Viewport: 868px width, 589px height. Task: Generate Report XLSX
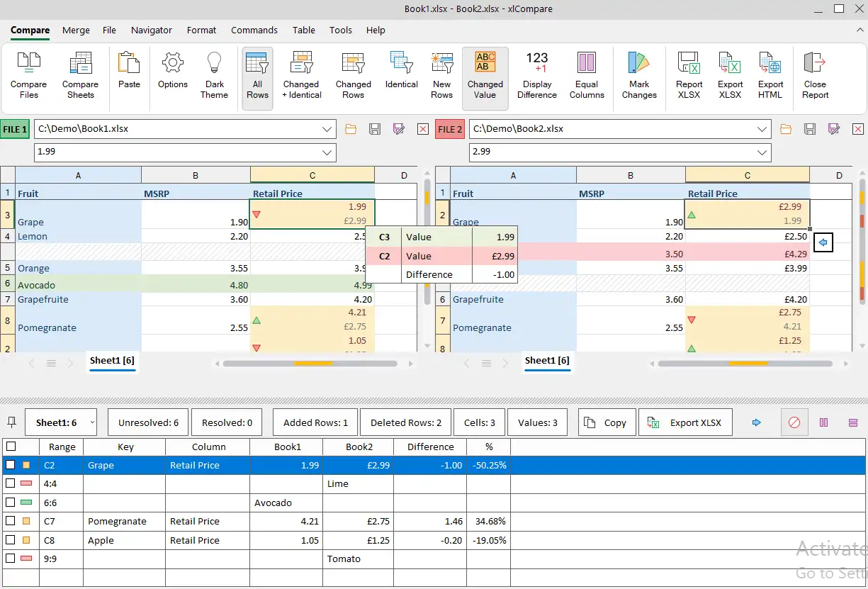click(689, 75)
